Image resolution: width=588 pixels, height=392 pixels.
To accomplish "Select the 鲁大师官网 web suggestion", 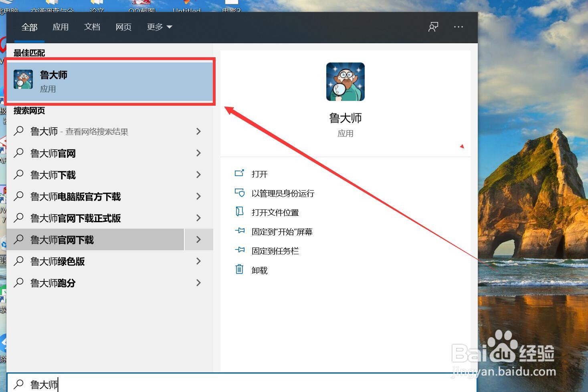I will (x=95, y=153).
